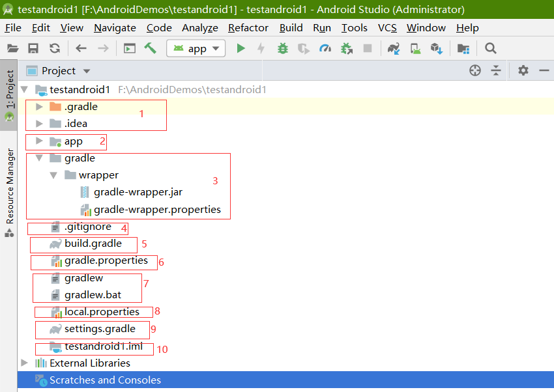Open Project panel settings gear

523,70
